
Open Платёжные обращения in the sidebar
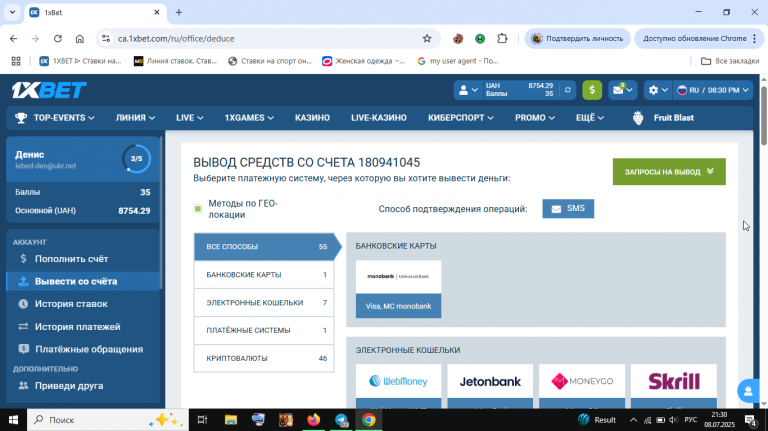pyautogui.click(x=83, y=349)
